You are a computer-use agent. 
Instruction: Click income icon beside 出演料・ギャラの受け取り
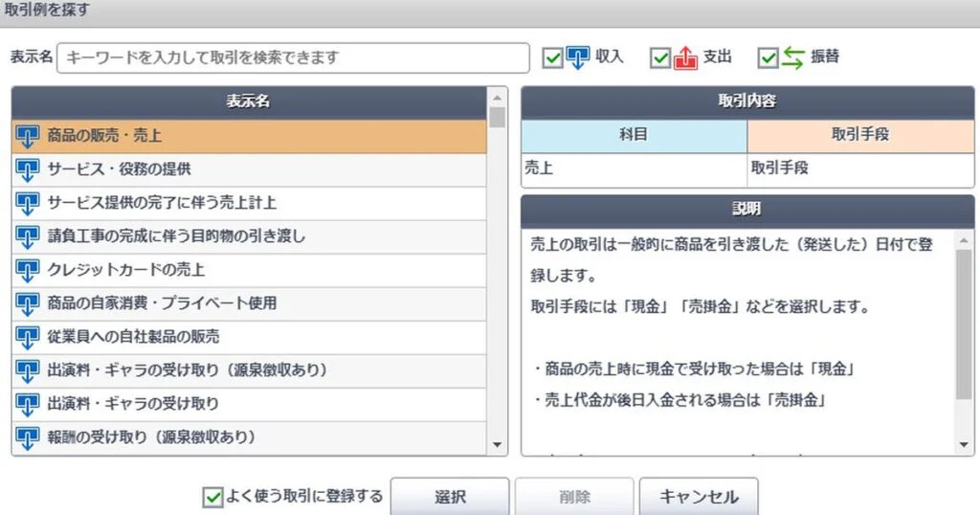point(28,404)
